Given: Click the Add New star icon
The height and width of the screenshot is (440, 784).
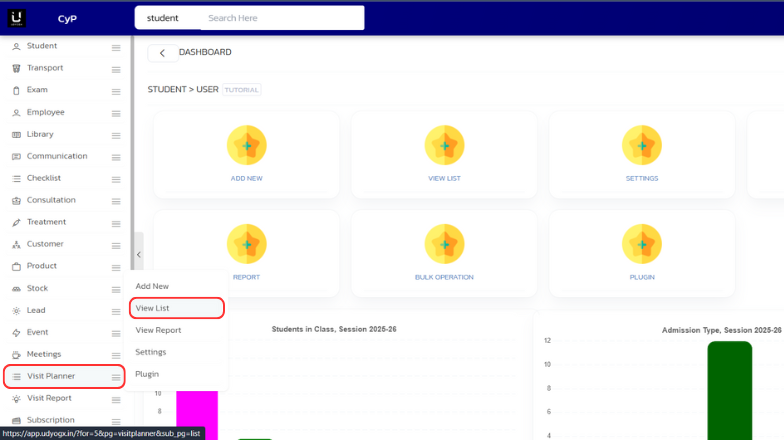Looking at the screenshot, I should click(x=246, y=145).
